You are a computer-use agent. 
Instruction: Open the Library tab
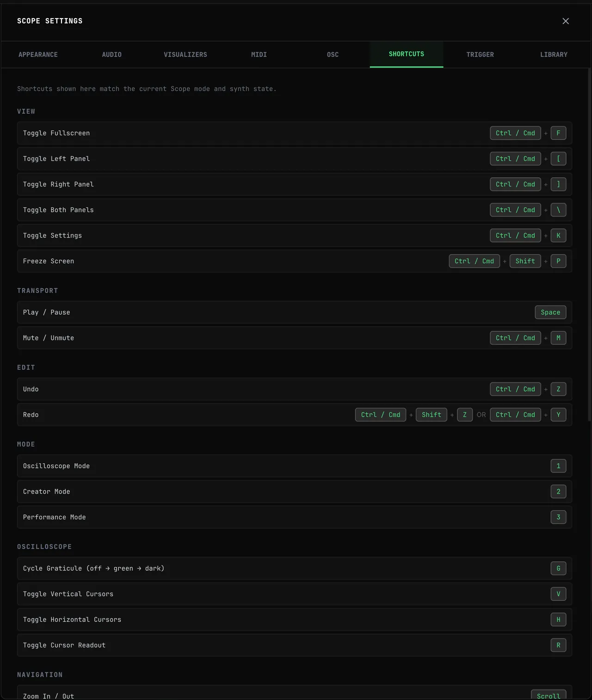click(x=554, y=55)
